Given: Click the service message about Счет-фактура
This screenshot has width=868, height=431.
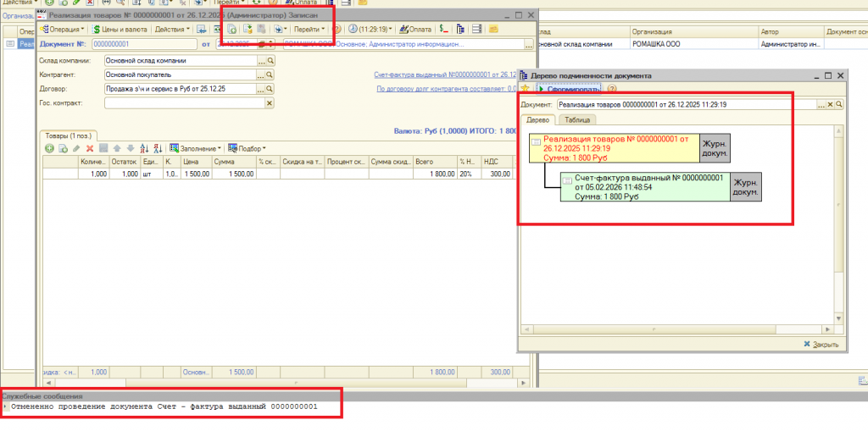Looking at the screenshot, I should 164,406.
